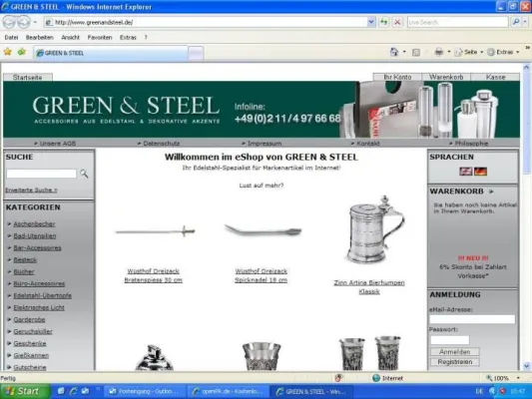Open the Warenkorb tab
532x399 pixels.
pos(446,77)
